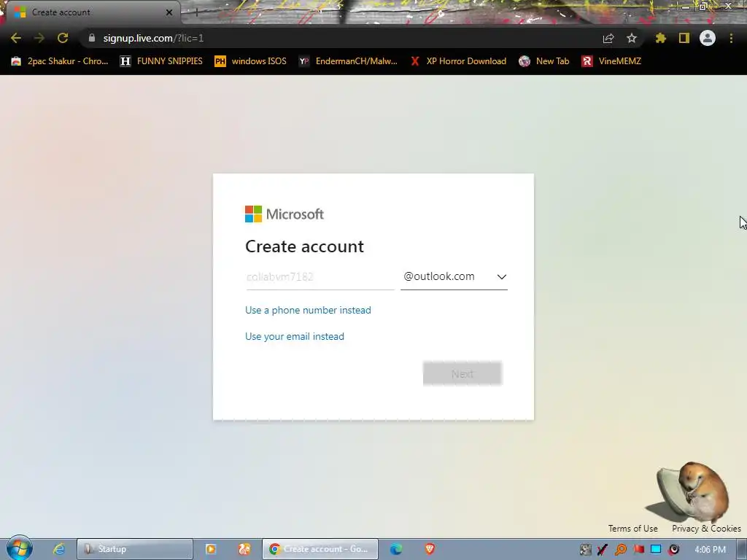Click Use your email instead
The height and width of the screenshot is (560, 747).
tap(295, 336)
